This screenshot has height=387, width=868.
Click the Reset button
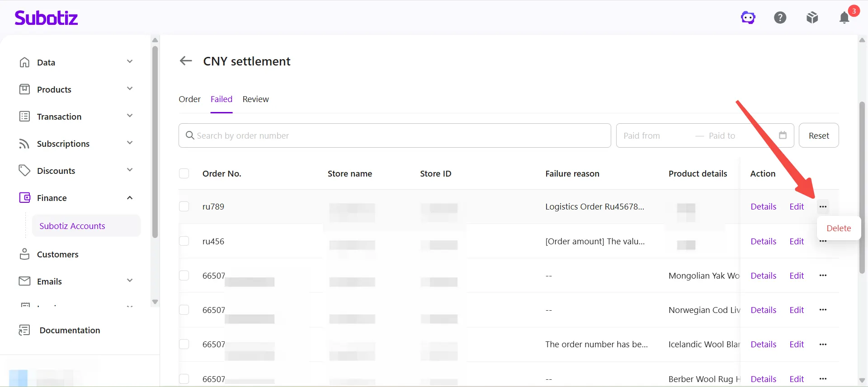click(x=819, y=135)
